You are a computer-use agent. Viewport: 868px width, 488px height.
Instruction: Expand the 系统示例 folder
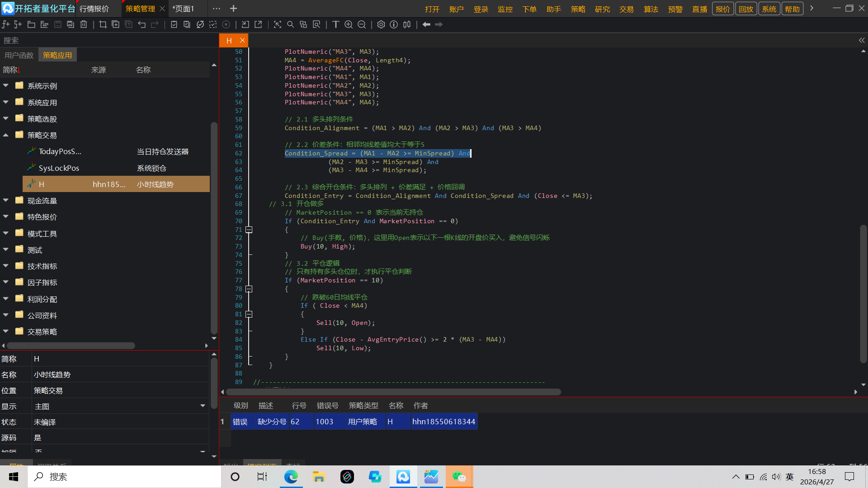coord(6,86)
